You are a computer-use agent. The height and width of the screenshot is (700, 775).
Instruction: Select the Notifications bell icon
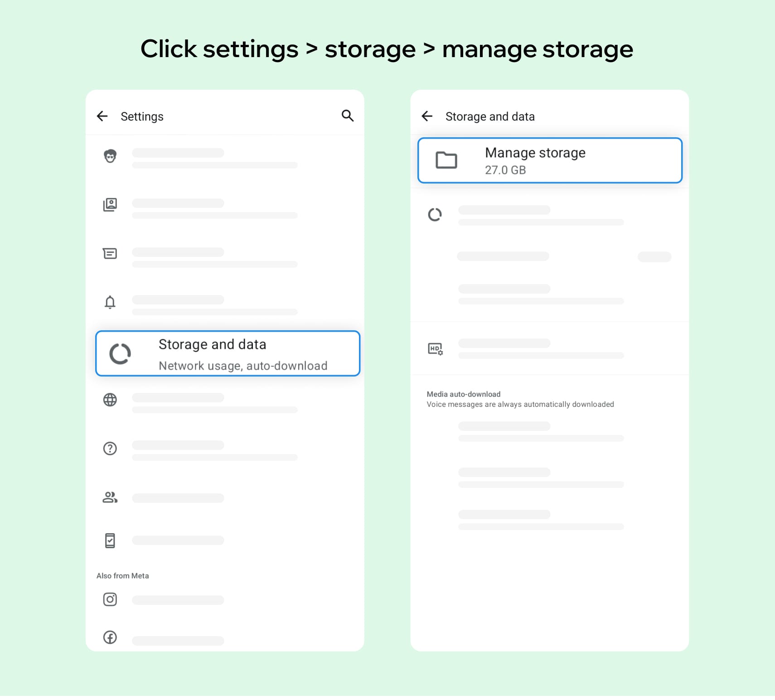pyautogui.click(x=110, y=302)
